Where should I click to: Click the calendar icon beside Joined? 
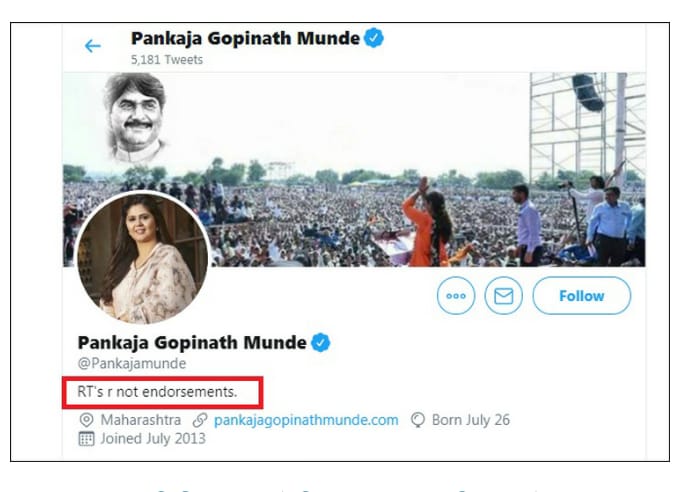tap(87, 439)
